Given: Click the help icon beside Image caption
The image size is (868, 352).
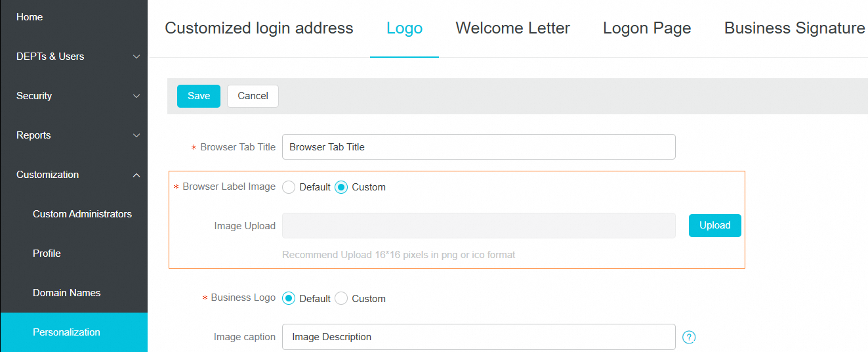Looking at the screenshot, I should [689, 337].
